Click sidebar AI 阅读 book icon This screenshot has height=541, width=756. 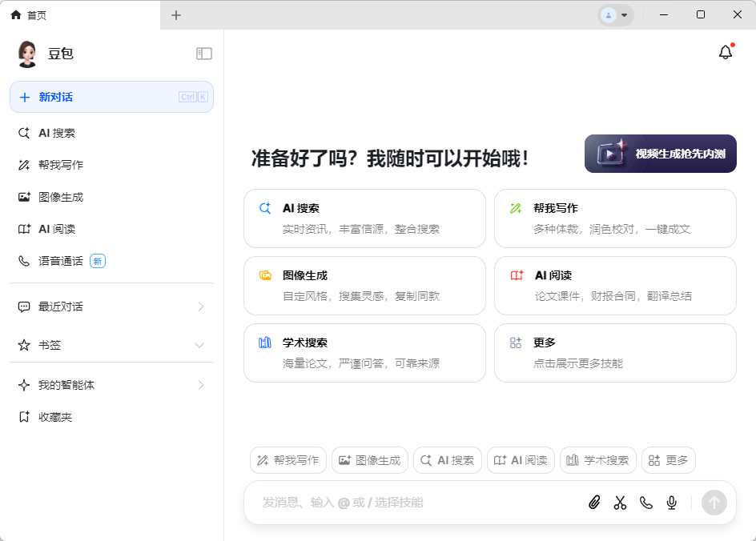[24, 229]
